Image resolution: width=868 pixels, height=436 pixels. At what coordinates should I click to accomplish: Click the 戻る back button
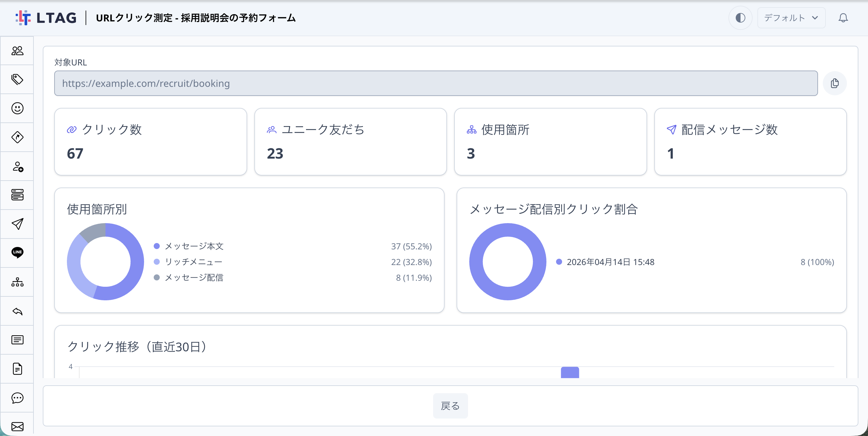point(450,406)
